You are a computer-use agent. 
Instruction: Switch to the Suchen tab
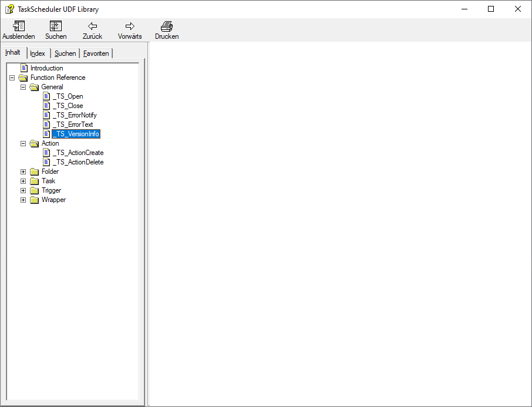[65, 53]
